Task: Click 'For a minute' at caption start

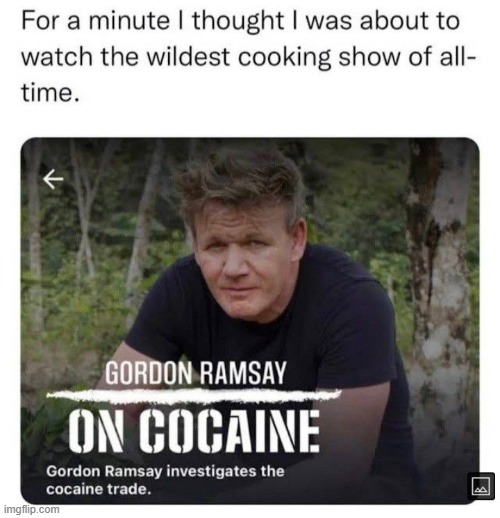Action: coord(95,21)
